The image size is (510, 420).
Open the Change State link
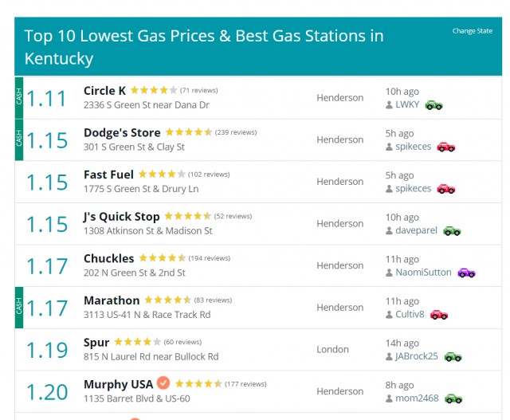coord(473,31)
